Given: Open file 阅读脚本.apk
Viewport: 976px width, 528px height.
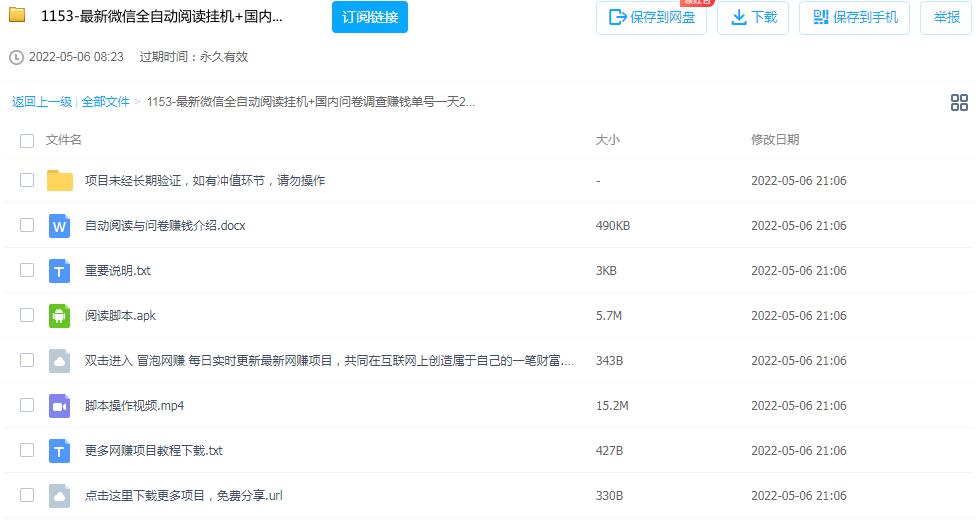Looking at the screenshot, I should tap(120, 316).
